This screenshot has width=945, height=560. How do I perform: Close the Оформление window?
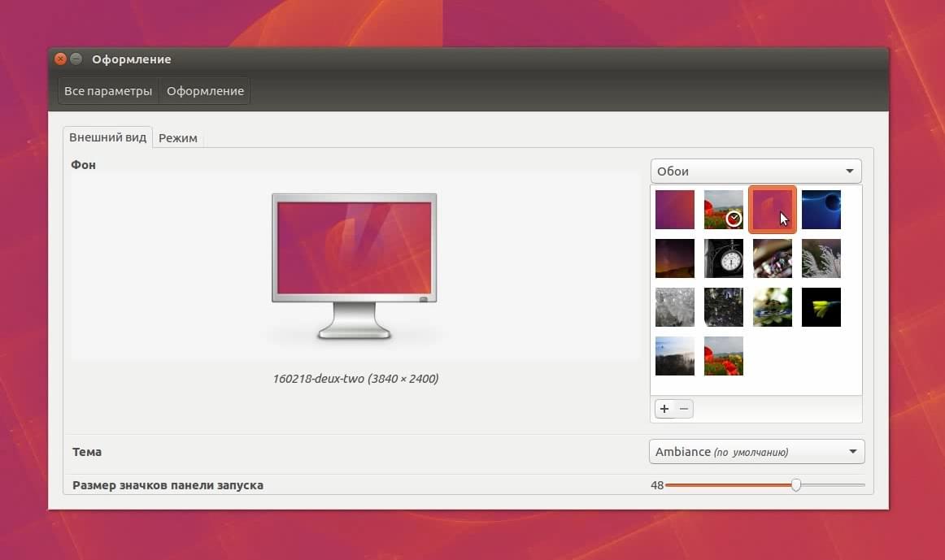[x=60, y=59]
